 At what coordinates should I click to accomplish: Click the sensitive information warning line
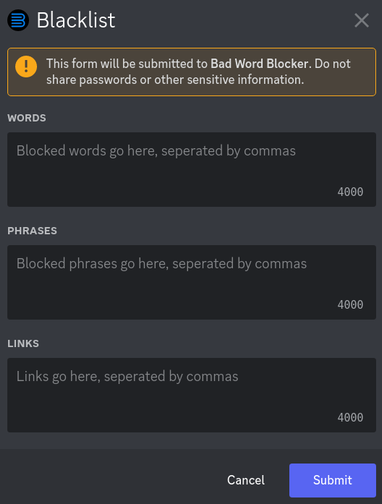[175, 80]
